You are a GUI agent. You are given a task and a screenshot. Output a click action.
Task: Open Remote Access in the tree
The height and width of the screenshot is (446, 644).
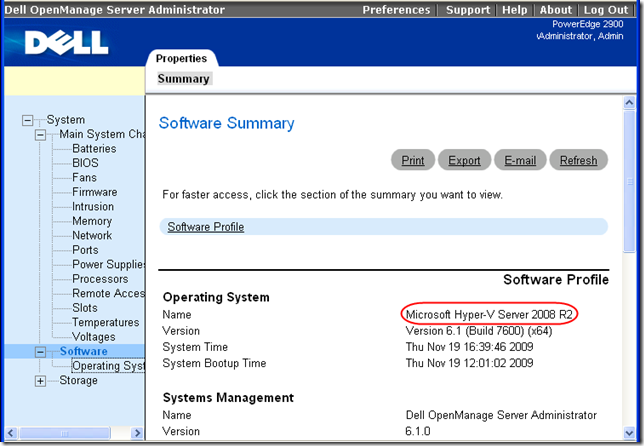pos(108,293)
